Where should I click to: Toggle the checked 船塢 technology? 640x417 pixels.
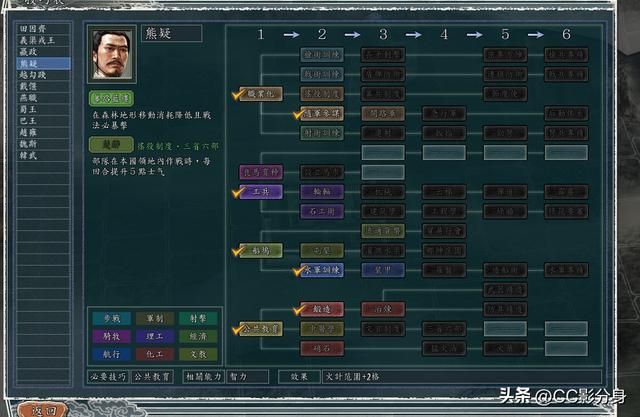pos(261,251)
